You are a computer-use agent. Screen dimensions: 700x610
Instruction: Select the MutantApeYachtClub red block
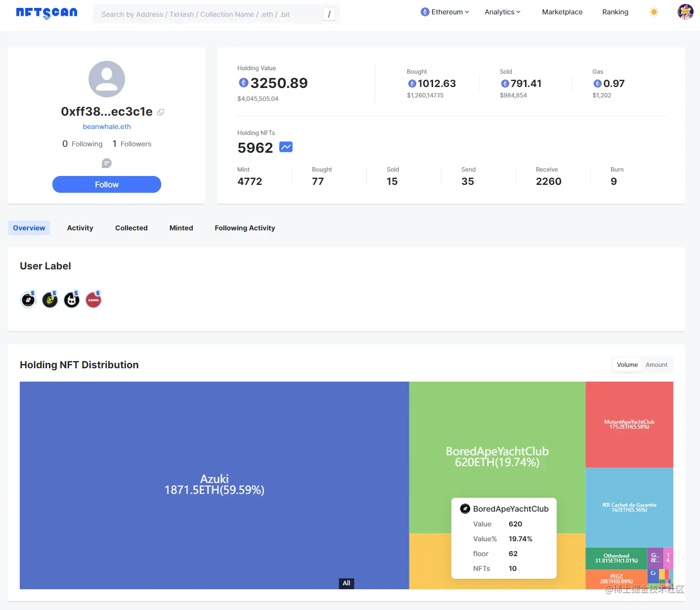[x=629, y=424]
